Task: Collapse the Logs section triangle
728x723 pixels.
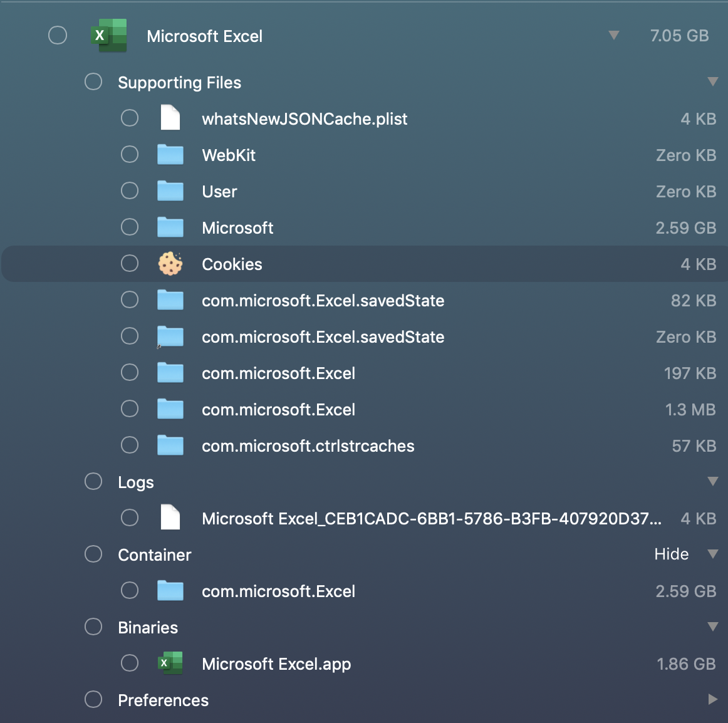Action: point(713,482)
